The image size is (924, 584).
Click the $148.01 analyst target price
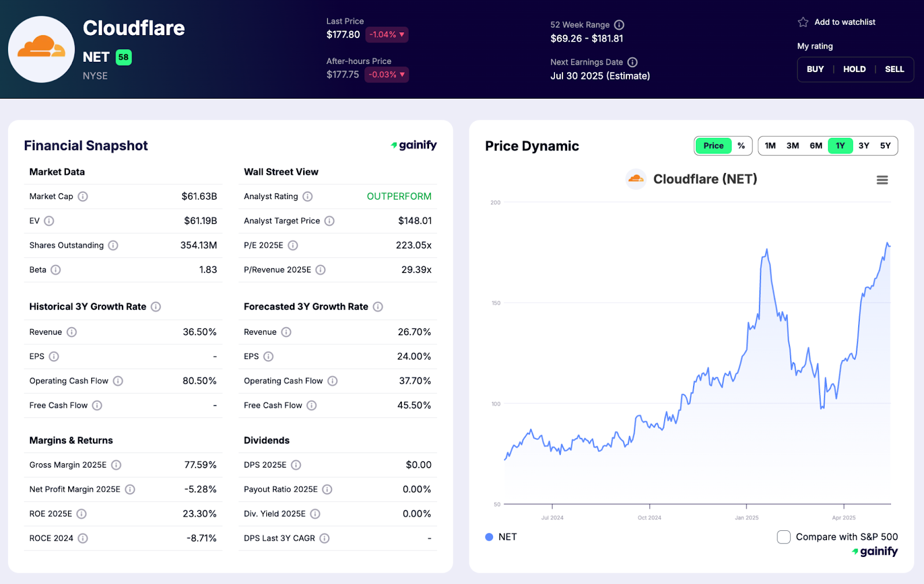pyautogui.click(x=415, y=221)
